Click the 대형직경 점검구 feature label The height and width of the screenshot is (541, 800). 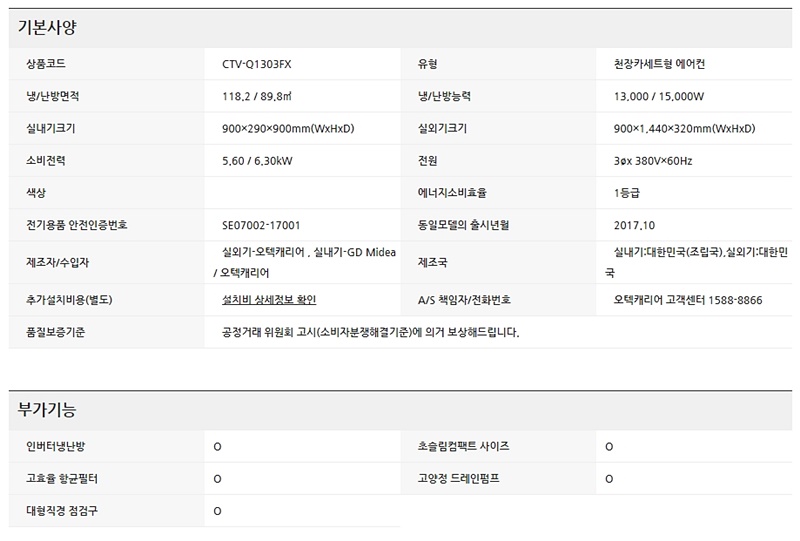point(62,511)
